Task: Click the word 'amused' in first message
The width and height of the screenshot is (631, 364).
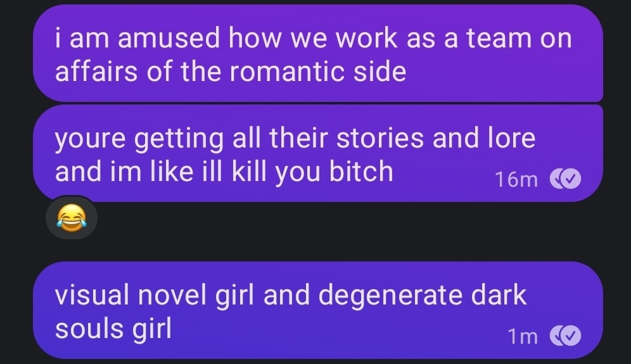Action: [169, 38]
